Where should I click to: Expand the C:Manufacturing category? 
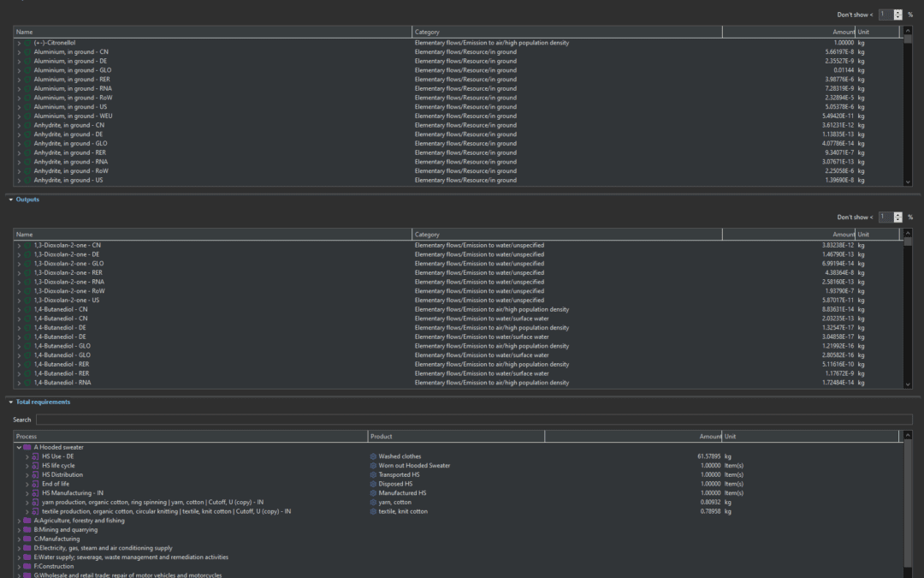click(x=18, y=539)
